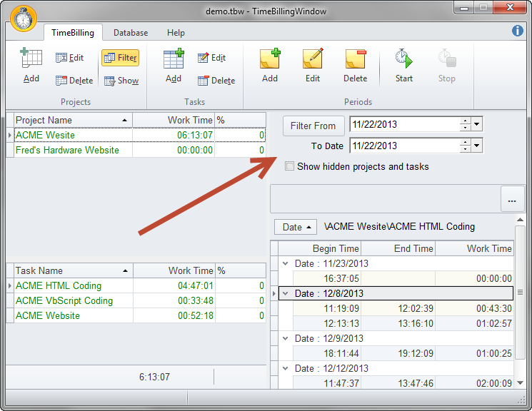Click Show in the Projects group

click(x=121, y=81)
